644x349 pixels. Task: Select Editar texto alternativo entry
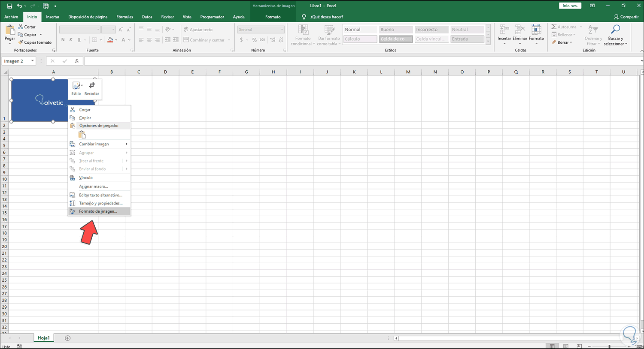pos(99,195)
